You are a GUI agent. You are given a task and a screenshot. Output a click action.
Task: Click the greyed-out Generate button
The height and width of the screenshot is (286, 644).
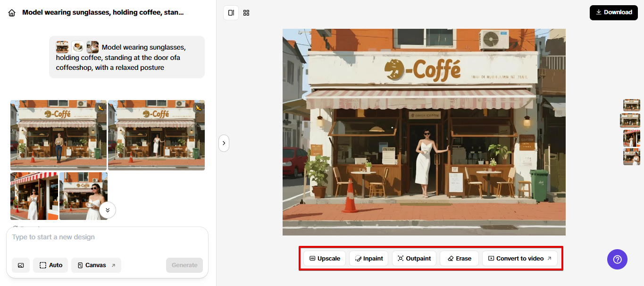pyautogui.click(x=184, y=265)
